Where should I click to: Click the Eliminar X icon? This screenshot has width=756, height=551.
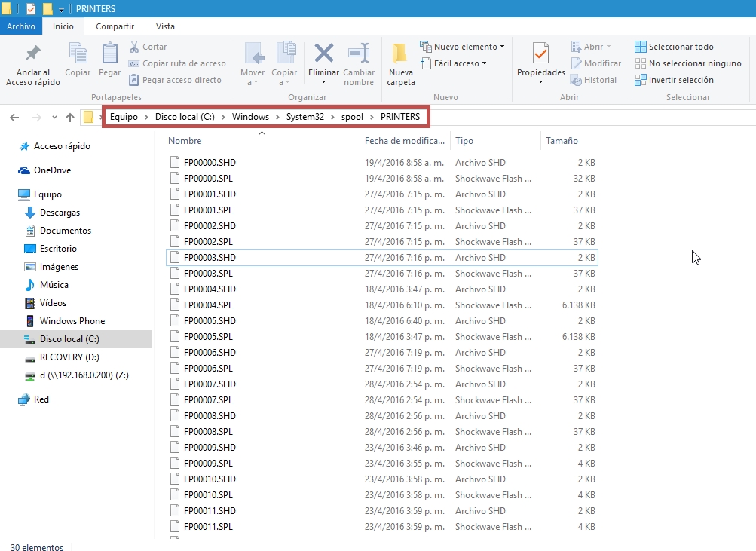[323, 53]
